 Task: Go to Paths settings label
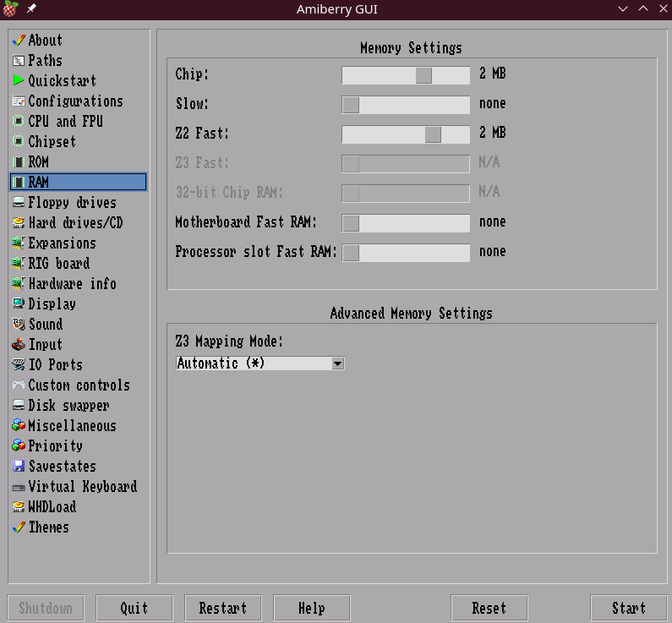coord(46,61)
